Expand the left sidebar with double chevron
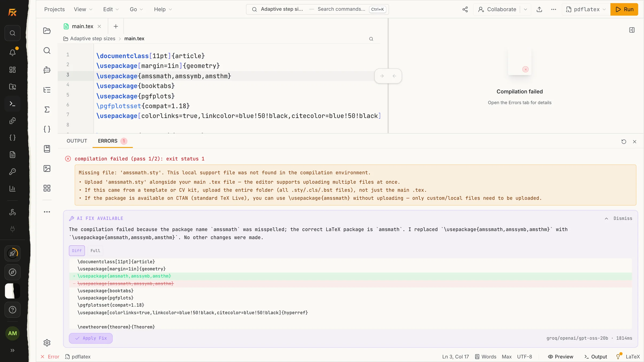 point(13,350)
